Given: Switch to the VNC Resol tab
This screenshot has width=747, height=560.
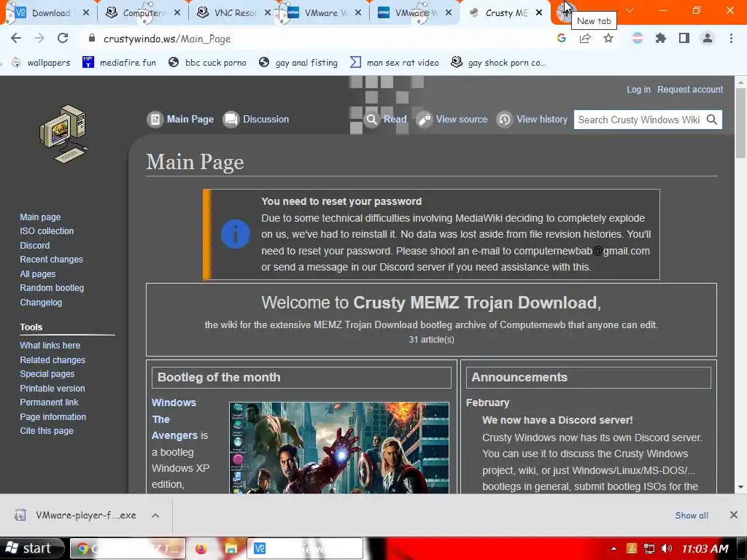Looking at the screenshot, I should [233, 13].
